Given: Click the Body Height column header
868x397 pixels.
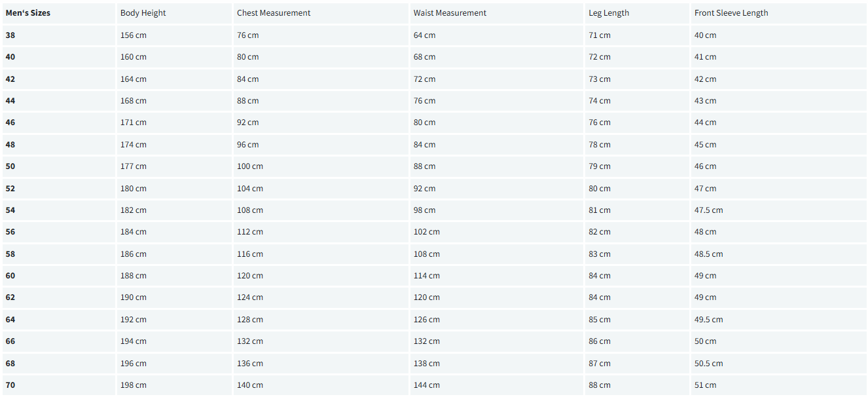Looking at the screenshot, I should 143,13.
